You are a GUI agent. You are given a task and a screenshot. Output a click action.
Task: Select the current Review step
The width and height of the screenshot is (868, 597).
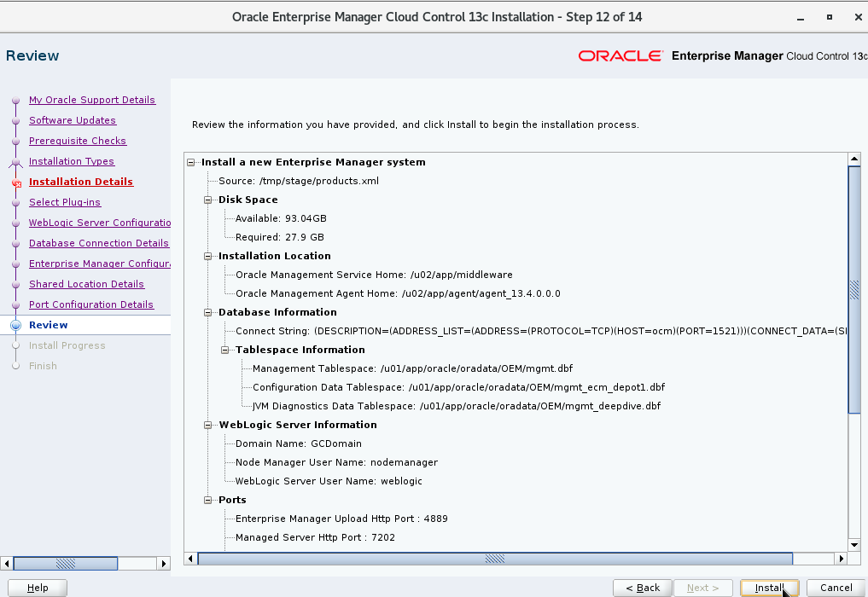pyautogui.click(x=48, y=325)
